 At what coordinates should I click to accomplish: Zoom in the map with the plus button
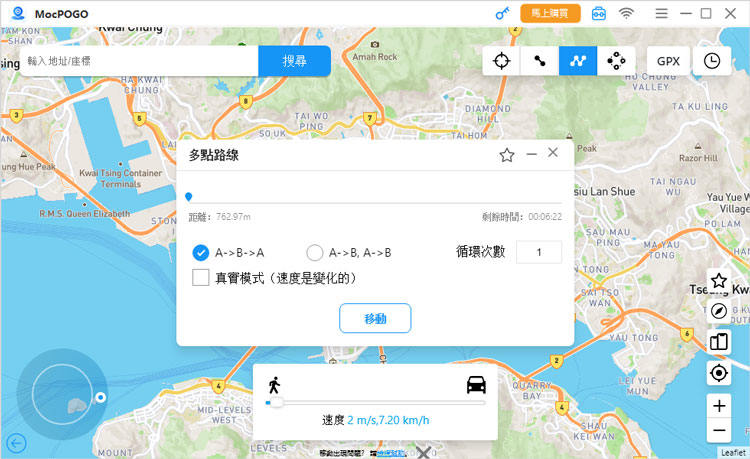pos(718,405)
